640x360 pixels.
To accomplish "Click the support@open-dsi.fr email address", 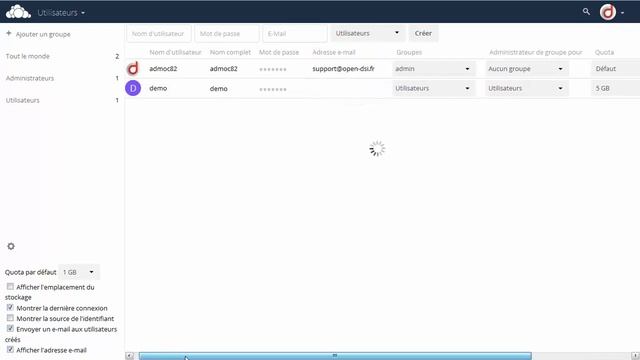I will click(343, 69).
